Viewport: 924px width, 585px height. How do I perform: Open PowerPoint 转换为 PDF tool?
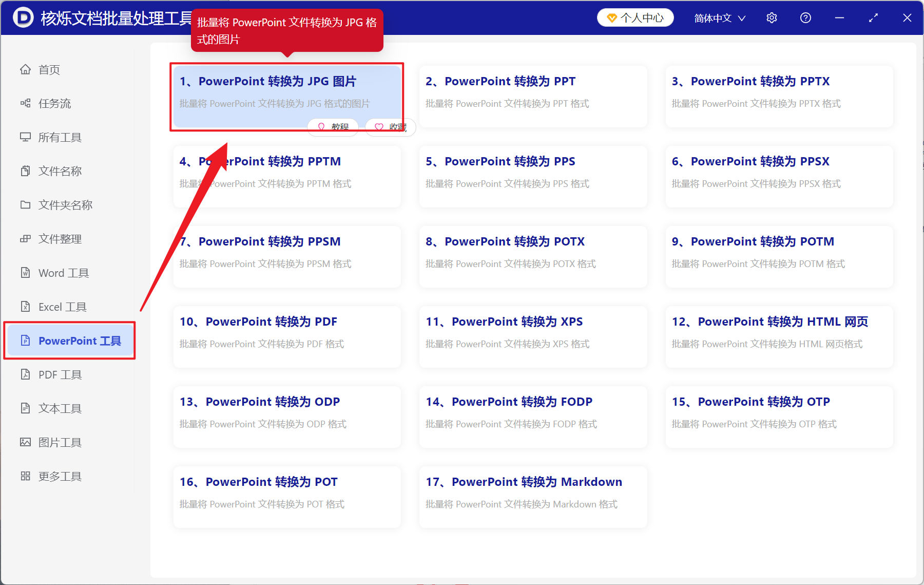(287, 336)
